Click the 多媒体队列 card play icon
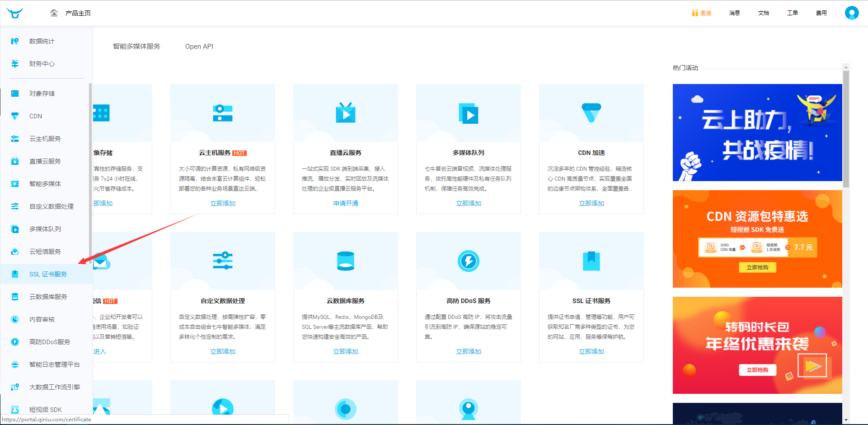 click(469, 114)
